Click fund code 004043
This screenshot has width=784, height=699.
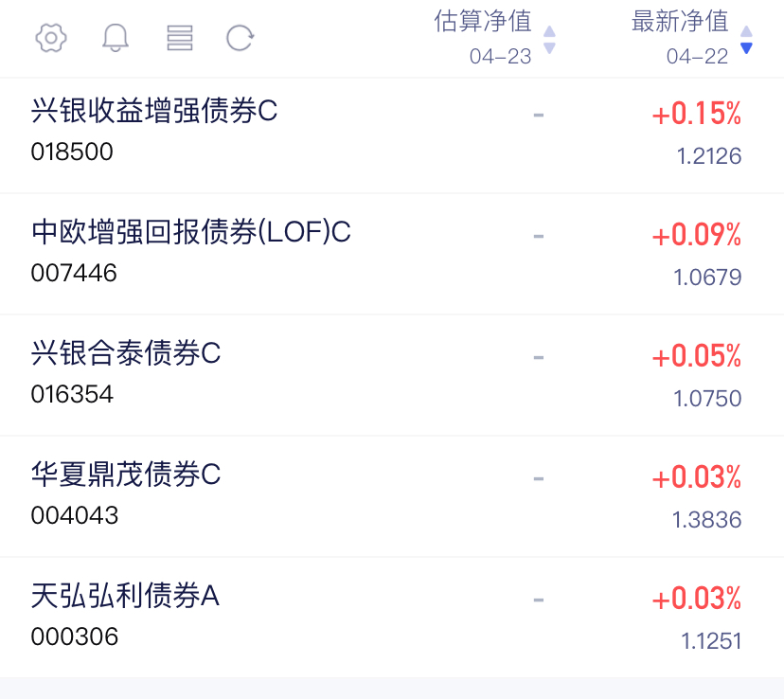click(x=75, y=515)
